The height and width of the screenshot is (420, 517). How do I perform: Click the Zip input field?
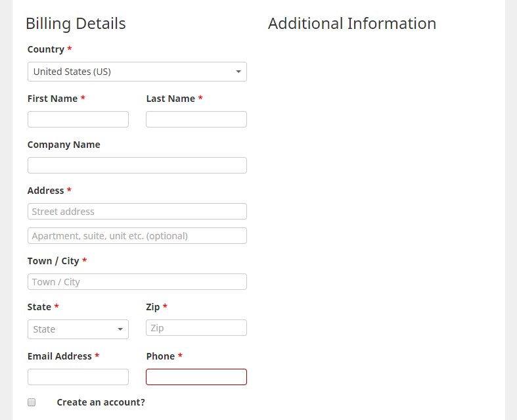[196, 327]
